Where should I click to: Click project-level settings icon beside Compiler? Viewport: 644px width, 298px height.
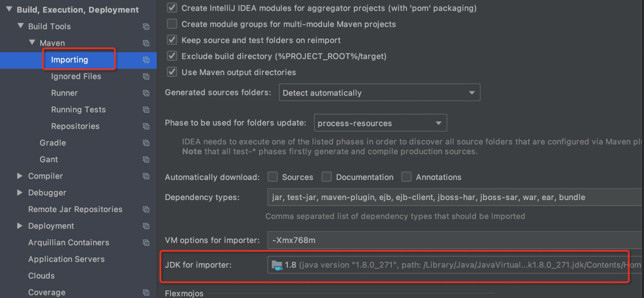point(146,176)
